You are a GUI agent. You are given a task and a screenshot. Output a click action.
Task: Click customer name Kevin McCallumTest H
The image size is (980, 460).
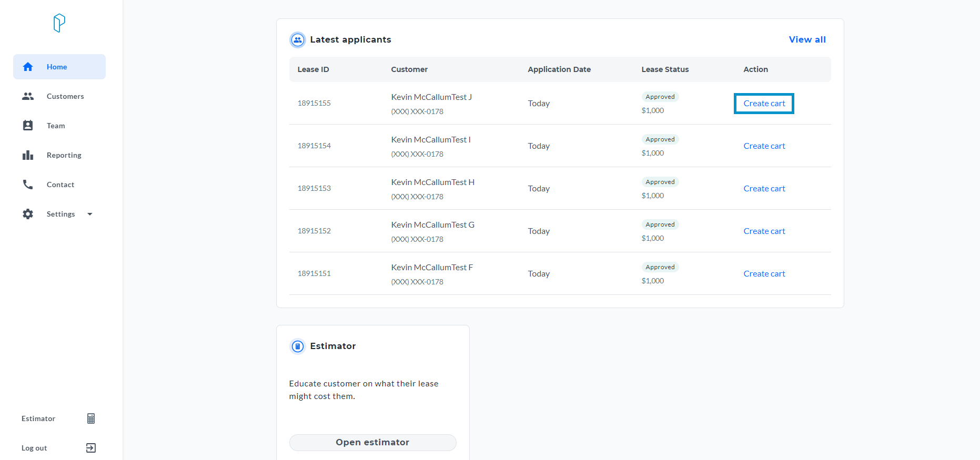click(433, 182)
